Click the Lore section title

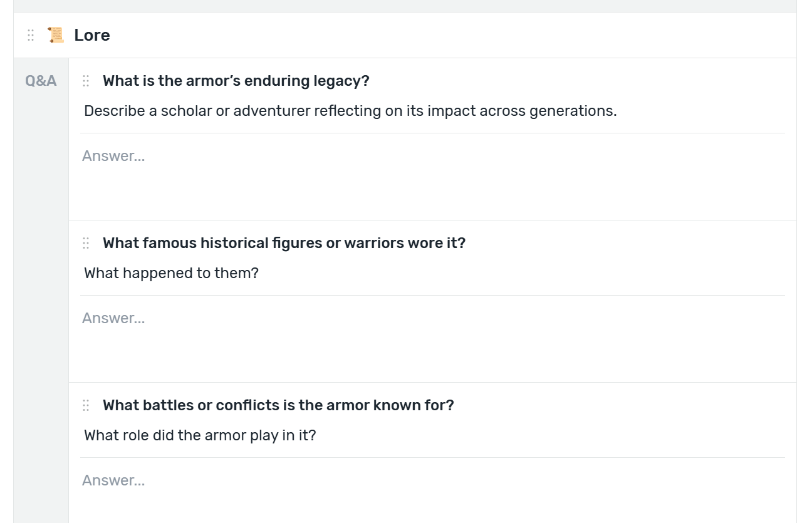[x=92, y=35]
